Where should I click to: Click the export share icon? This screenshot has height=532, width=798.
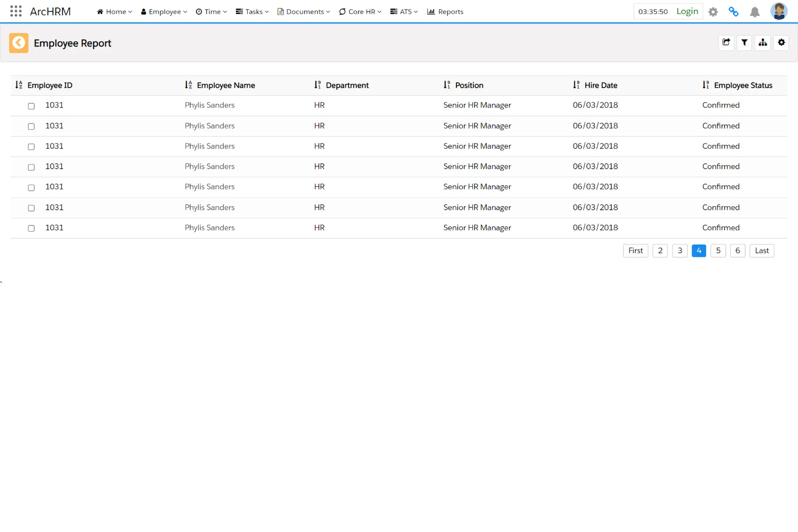[726, 42]
